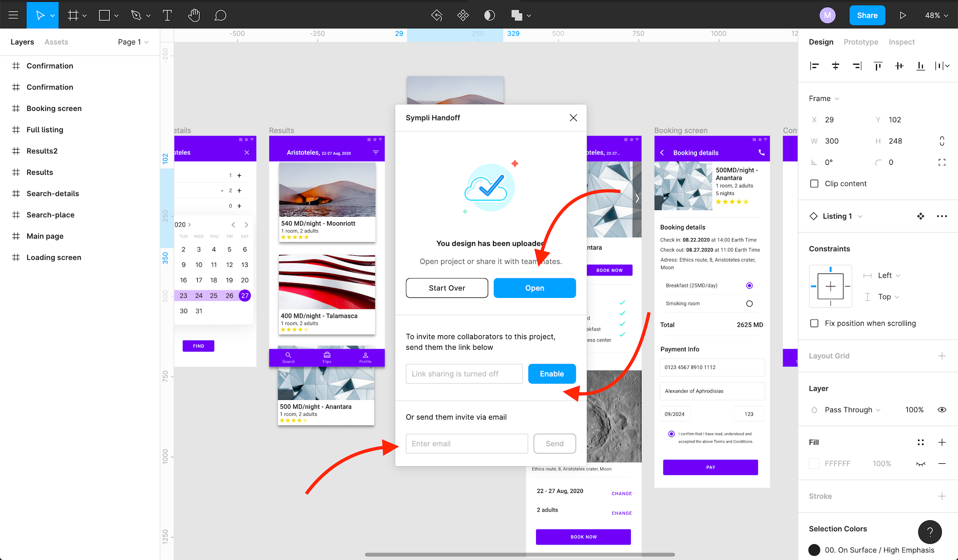Switch to the Assets tab

56,42
